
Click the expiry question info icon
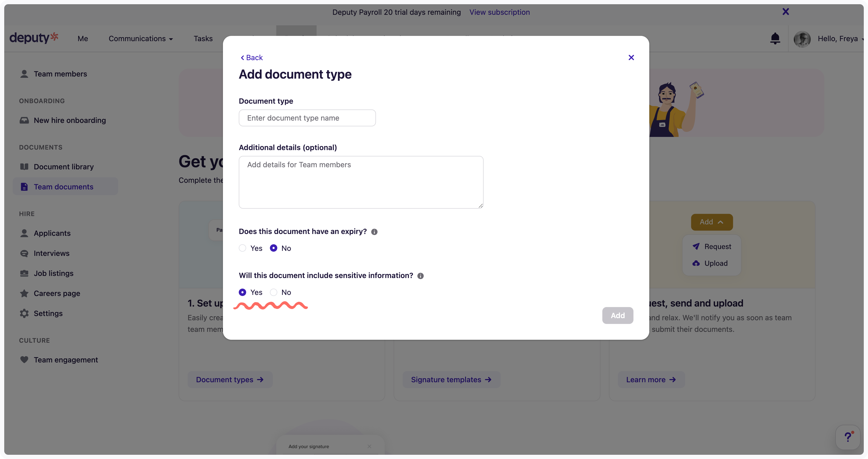374,232
